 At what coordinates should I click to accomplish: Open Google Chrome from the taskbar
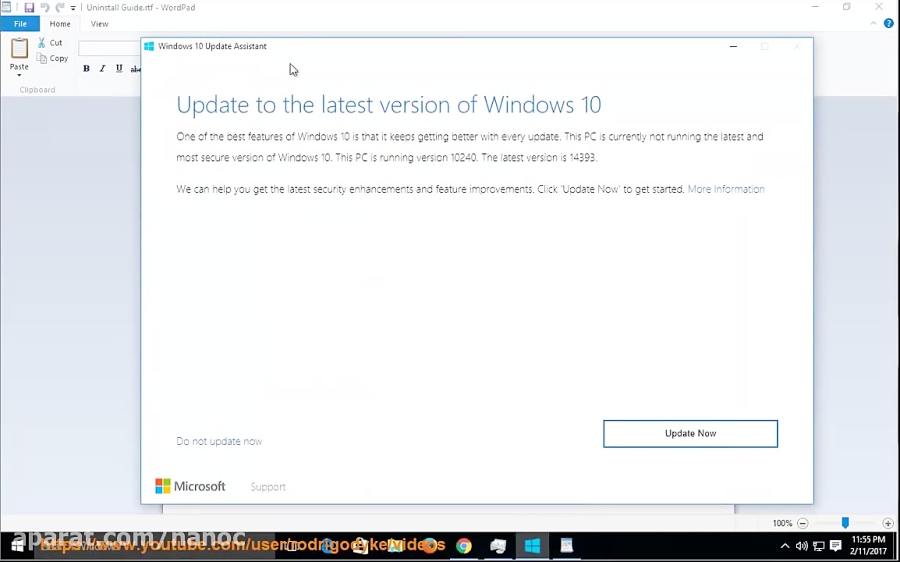click(464, 545)
